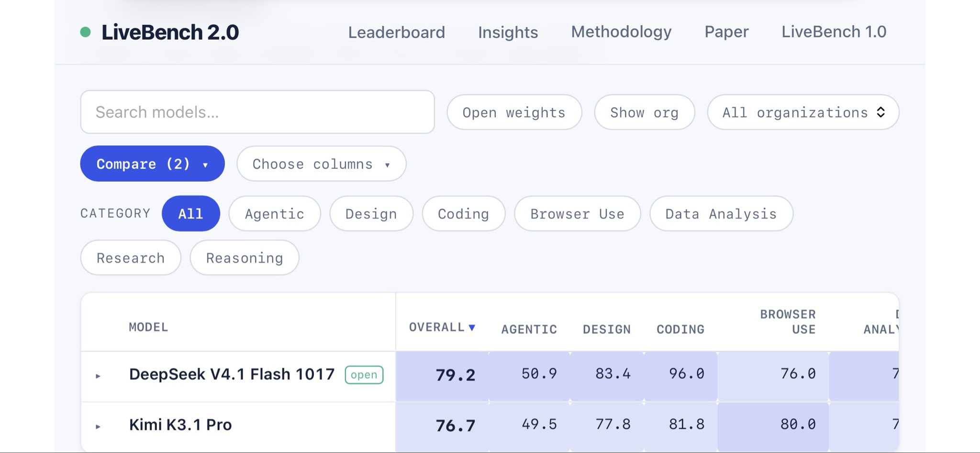
Task: Expand the DeepSeek V4.1 Flash 1017 row
Action: click(98, 376)
